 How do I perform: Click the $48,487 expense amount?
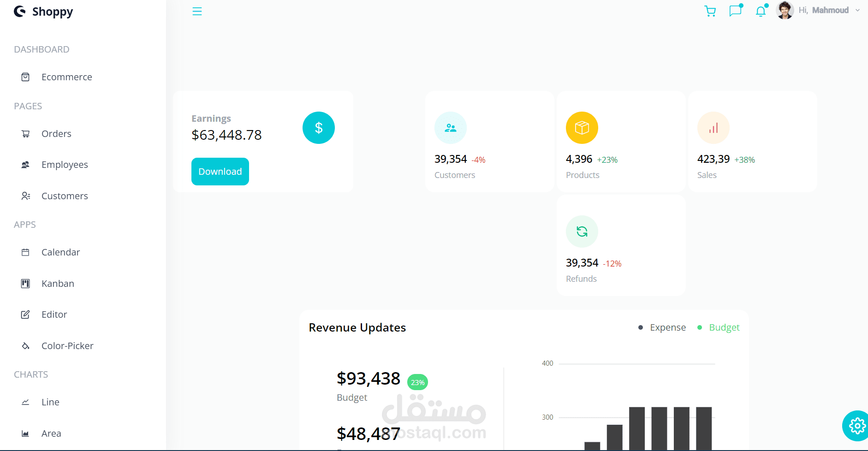pos(369,434)
